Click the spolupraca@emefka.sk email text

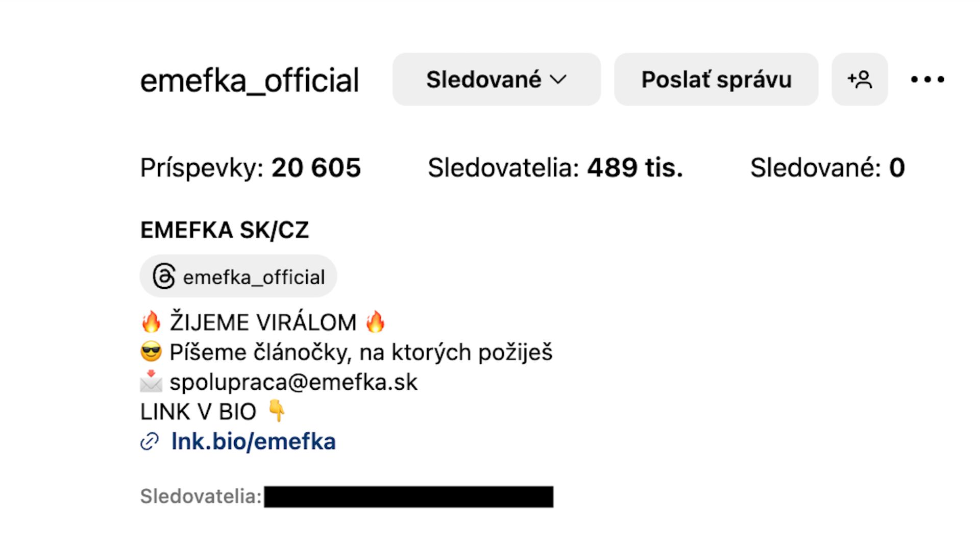[293, 382]
